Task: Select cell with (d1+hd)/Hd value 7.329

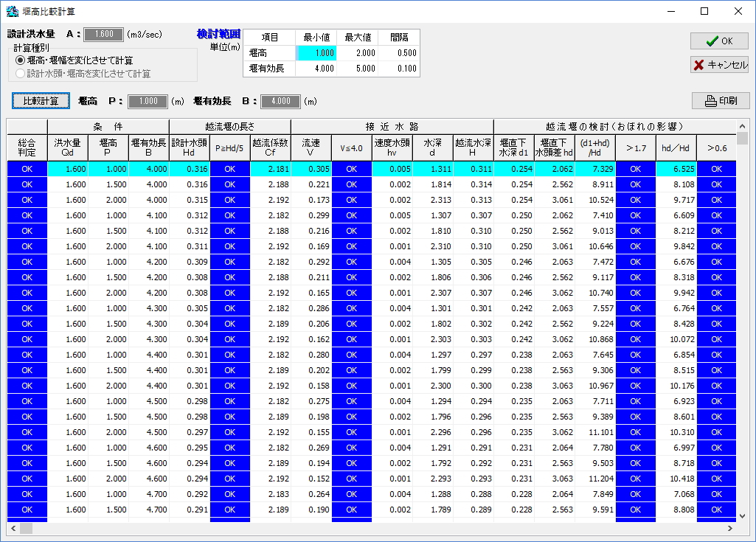Action: pos(594,169)
